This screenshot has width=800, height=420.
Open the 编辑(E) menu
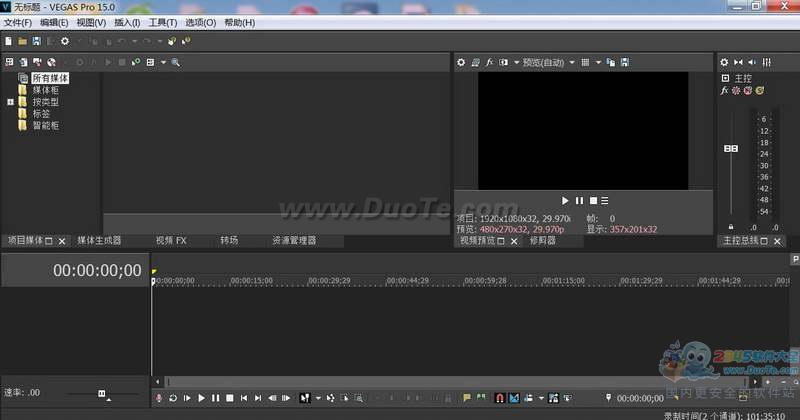click(x=54, y=22)
